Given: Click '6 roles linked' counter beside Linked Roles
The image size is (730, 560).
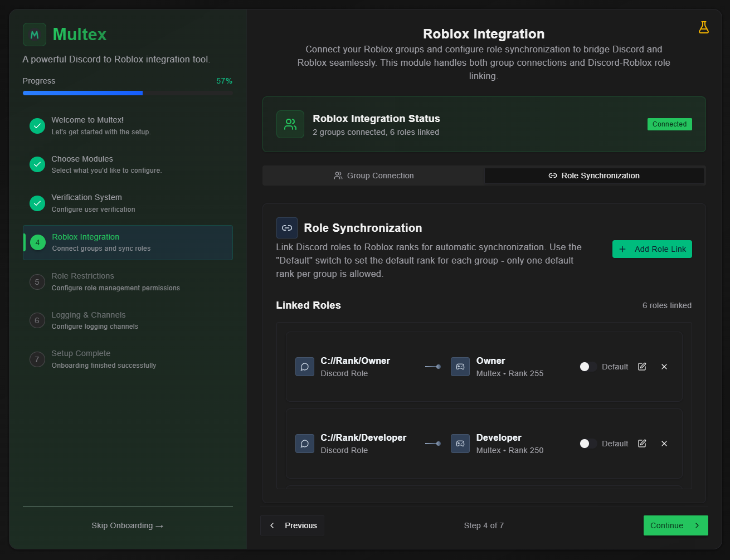Looking at the screenshot, I should coord(666,305).
